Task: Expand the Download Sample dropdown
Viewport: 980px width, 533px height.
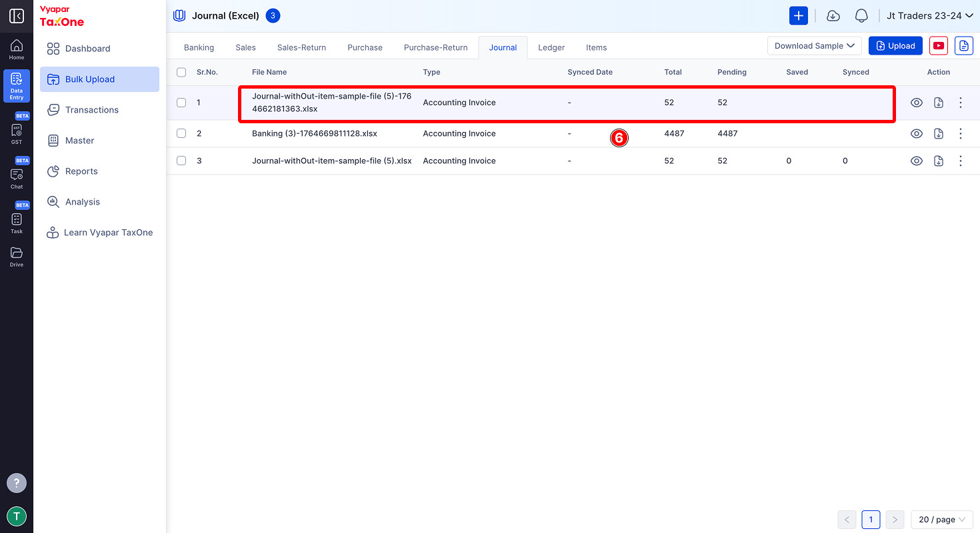Action: (x=815, y=46)
